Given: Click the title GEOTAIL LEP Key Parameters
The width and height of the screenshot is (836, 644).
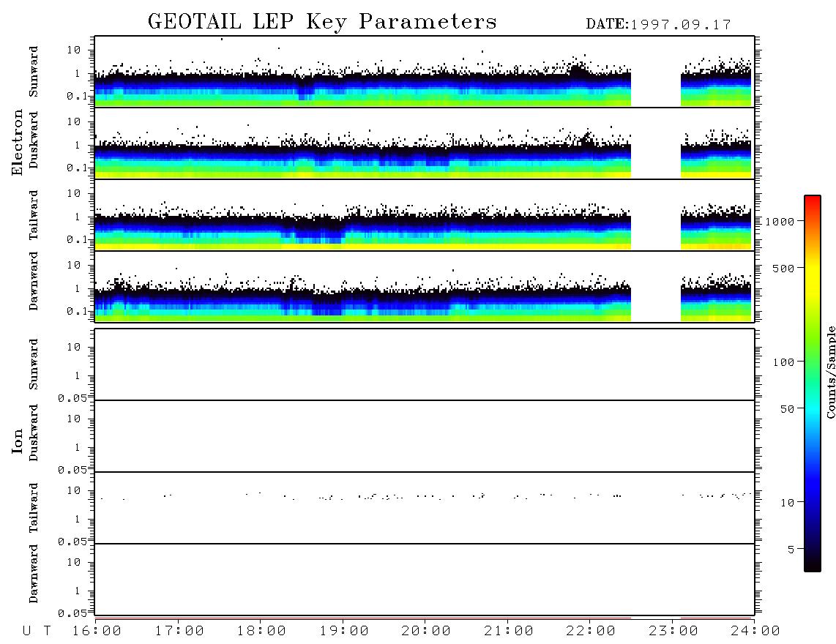Looking at the screenshot, I should click(x=322, y=21).
